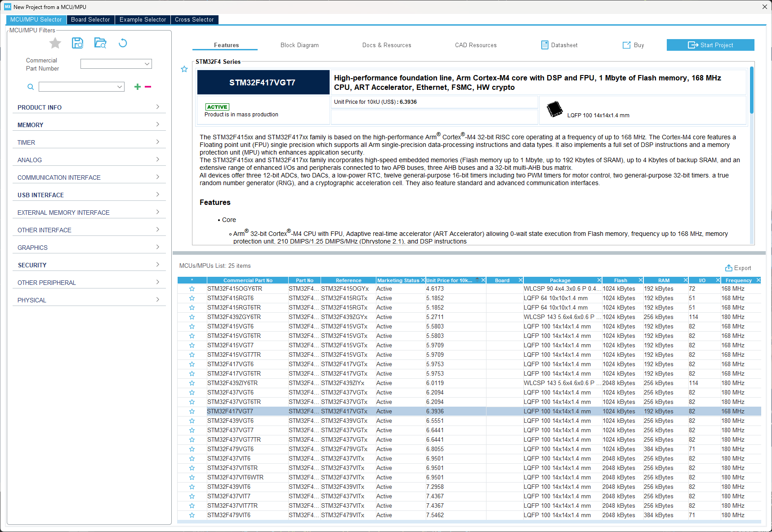Click the MCU list horizontal scrollbar
Screen dimensions: 772x532
pos(469,522)
